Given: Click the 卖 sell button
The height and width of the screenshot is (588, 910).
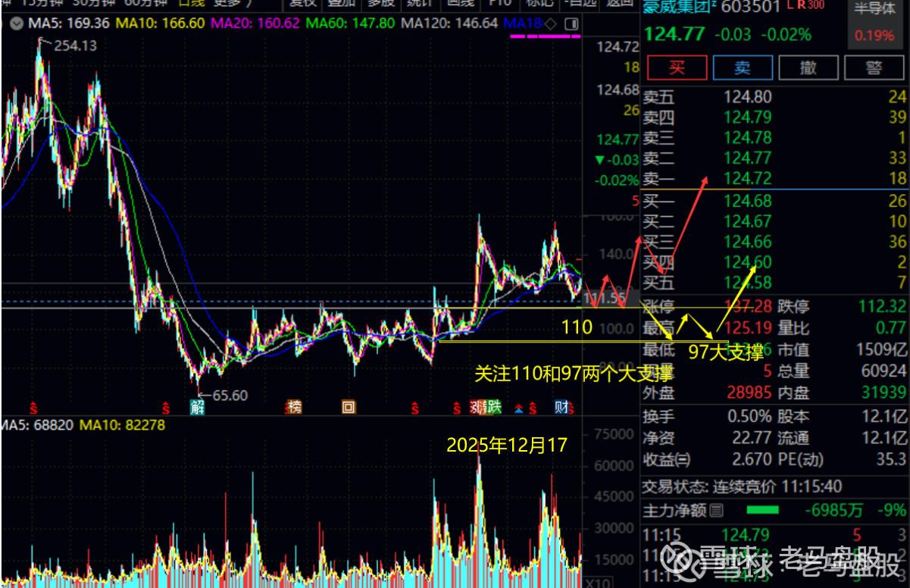Looking at the screenshot, I should click(743, 67).
